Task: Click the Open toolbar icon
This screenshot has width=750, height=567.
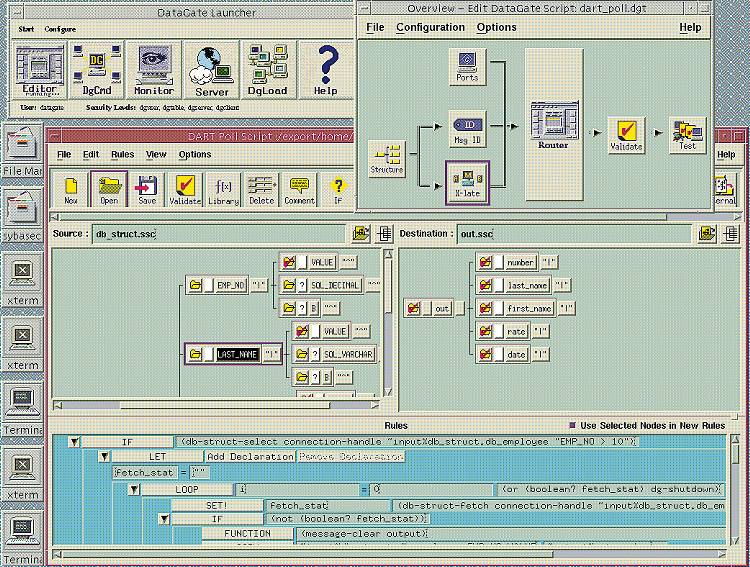Action: pos(109,190)
